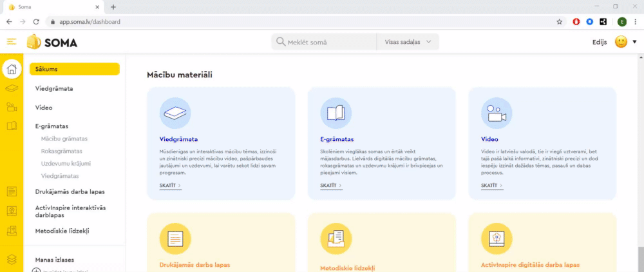Open the video camera icon in sidebar
Viewport: 644px width, 272px height.
point(12,107)
